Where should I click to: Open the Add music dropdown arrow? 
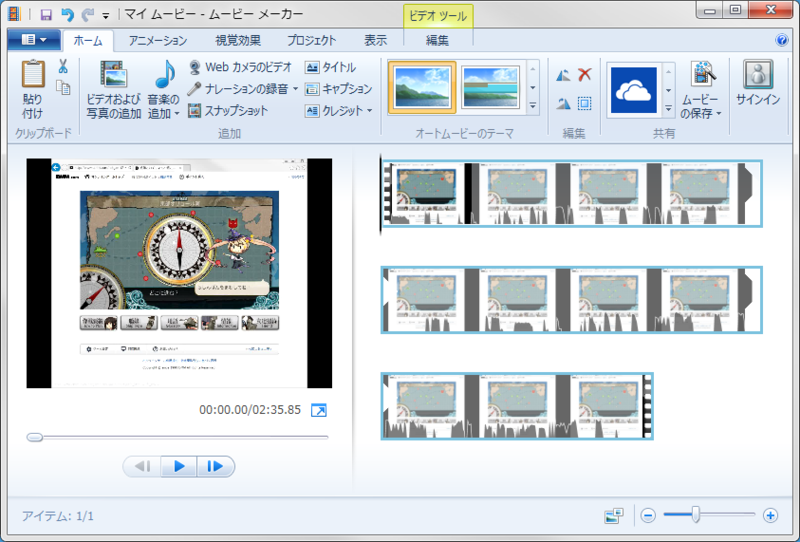(177, 114)
